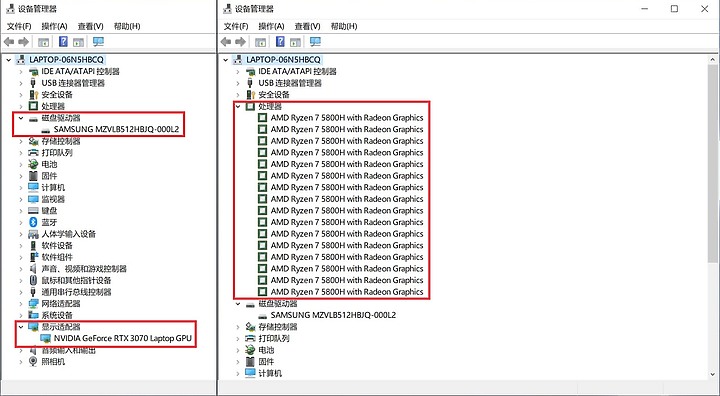Collapse 处理器 node in right window
Viewport: 720px width, 396px height.
(x=238, y=107)
